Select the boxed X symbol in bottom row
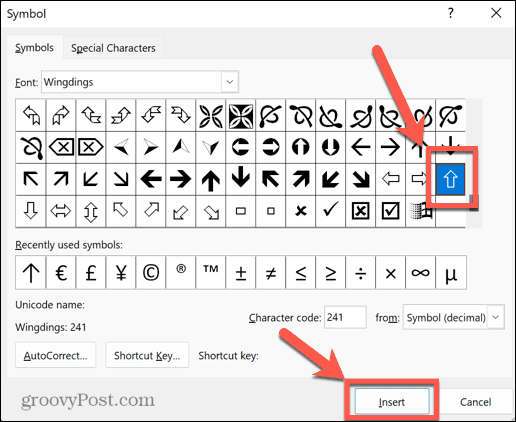This screenshot has width=516, height=422. 360,211
